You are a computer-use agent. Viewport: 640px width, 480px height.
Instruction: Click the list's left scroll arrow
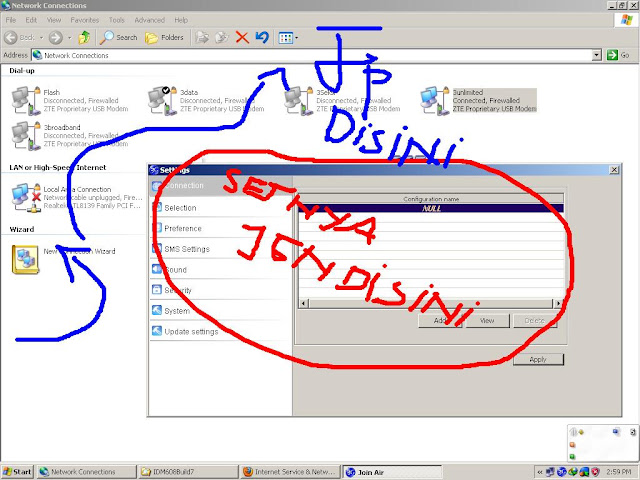pos(303,303)
